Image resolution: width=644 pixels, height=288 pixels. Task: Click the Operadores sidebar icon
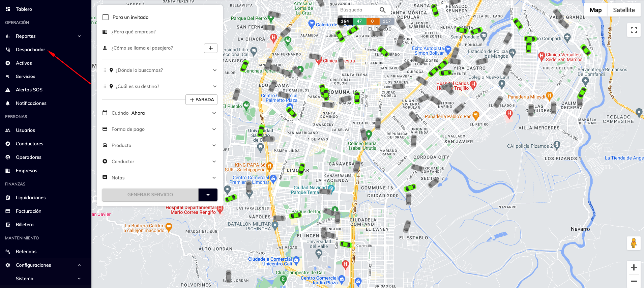point(8,157)
